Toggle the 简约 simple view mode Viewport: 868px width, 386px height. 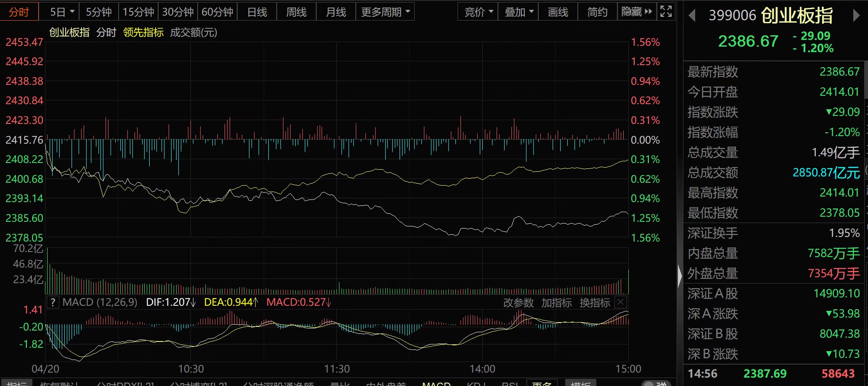tap(597, 12)
